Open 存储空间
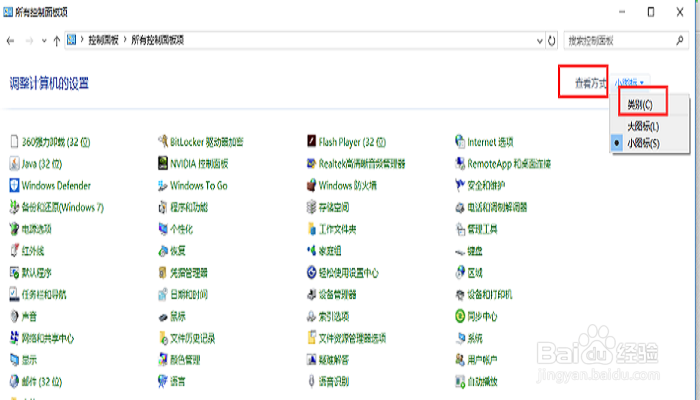 [x=333, y=207]
